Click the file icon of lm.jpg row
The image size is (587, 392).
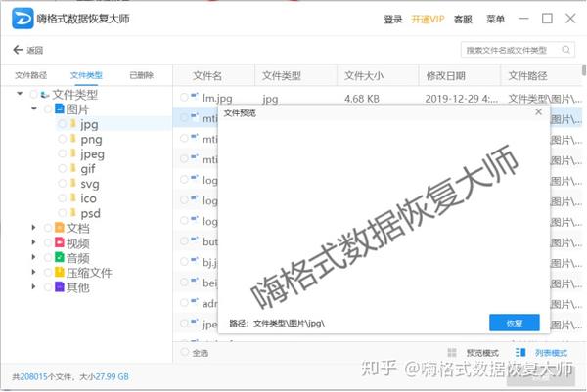click(x=195, y=96)
